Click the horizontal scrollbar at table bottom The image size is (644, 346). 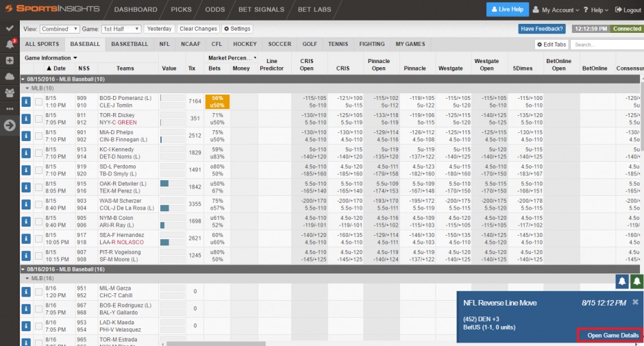pos(216,343)
